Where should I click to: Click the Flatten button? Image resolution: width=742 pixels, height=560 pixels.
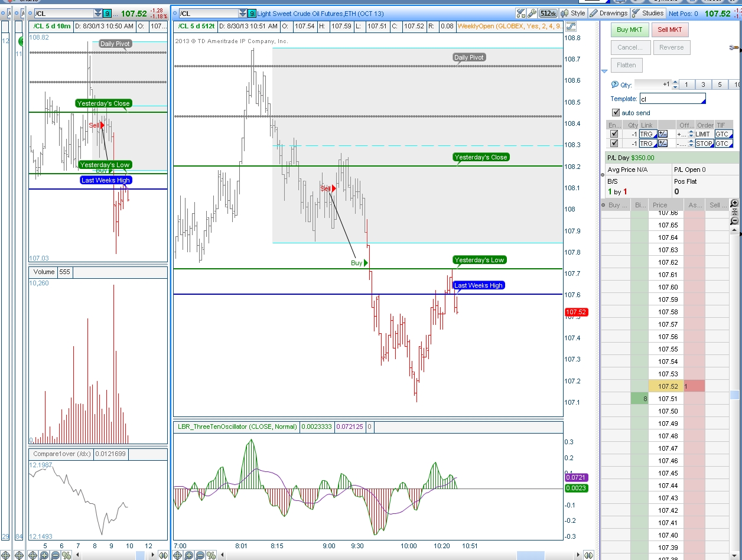pyautogui.click(x=626, y=65)
